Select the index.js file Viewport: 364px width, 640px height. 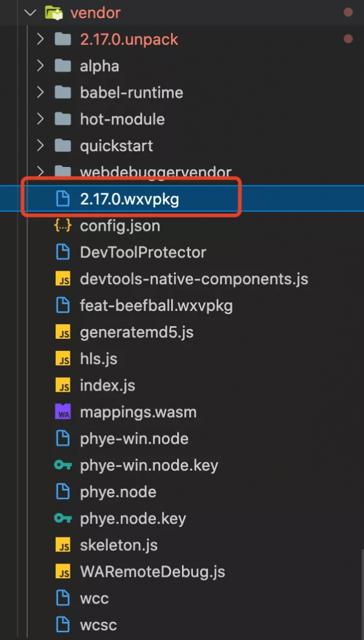[107, 386]
